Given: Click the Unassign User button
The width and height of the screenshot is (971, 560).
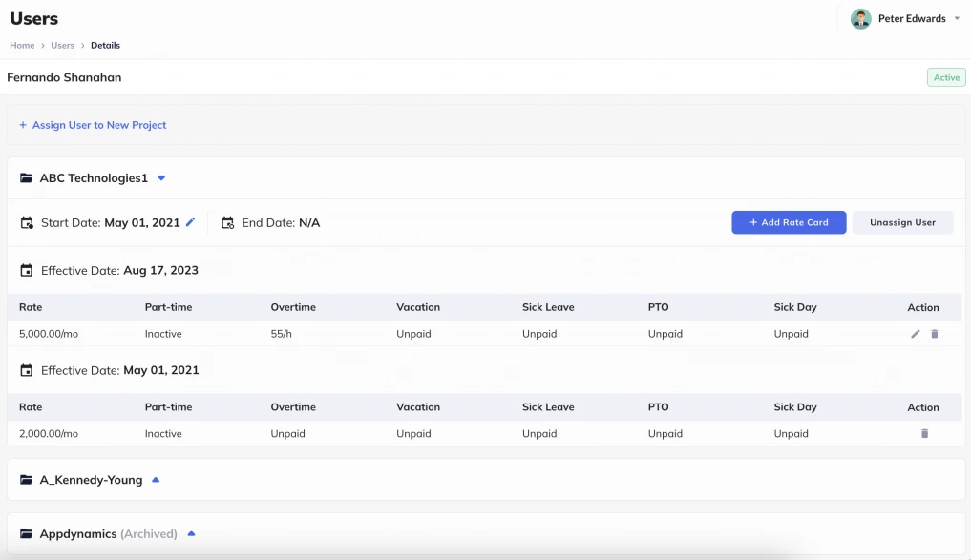Looking at the screenshot, I should tap(903, 223).
